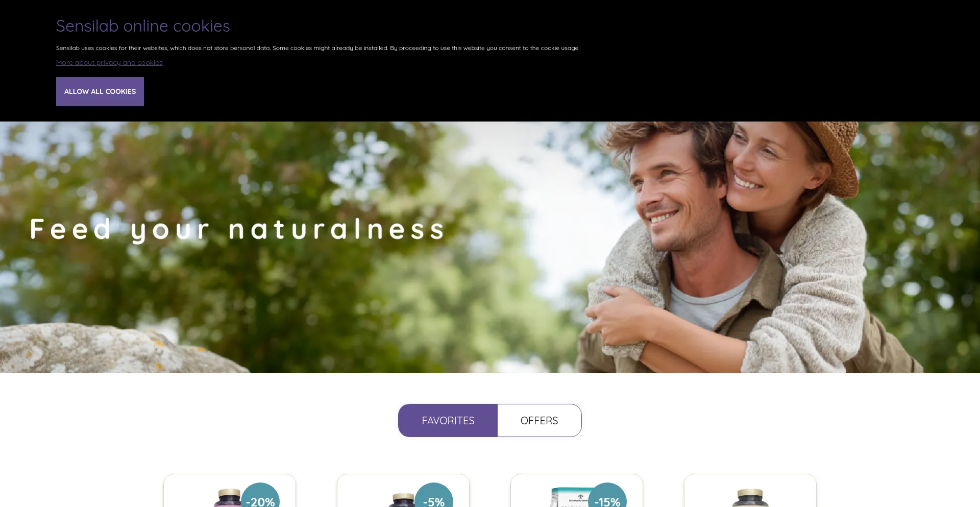The width and height of the screenshot is (980, 507).
Task: Accept cookies with ALLOW ALL COOKIES button
Action: (x=100, y=91)
